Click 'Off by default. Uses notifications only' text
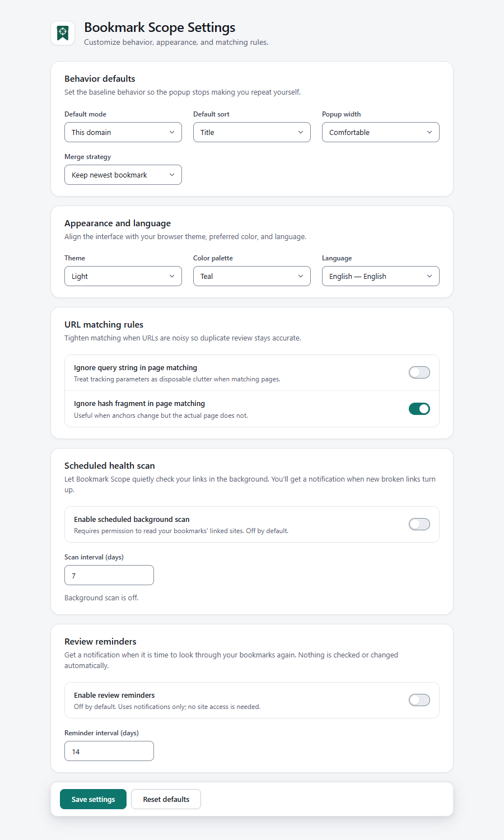This screenshot has height=840, width=504. 167,707
